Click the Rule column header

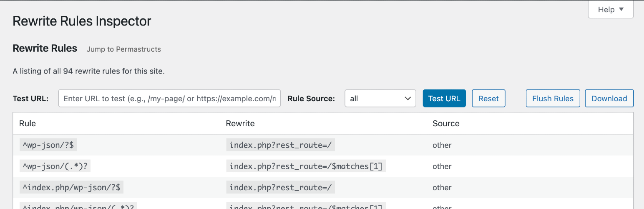pyautogui.click(x=28, y=123)
